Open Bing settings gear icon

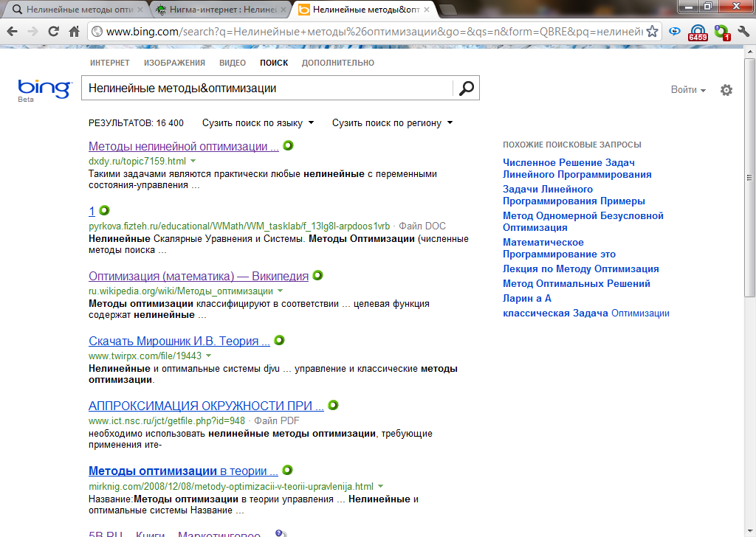726,90
